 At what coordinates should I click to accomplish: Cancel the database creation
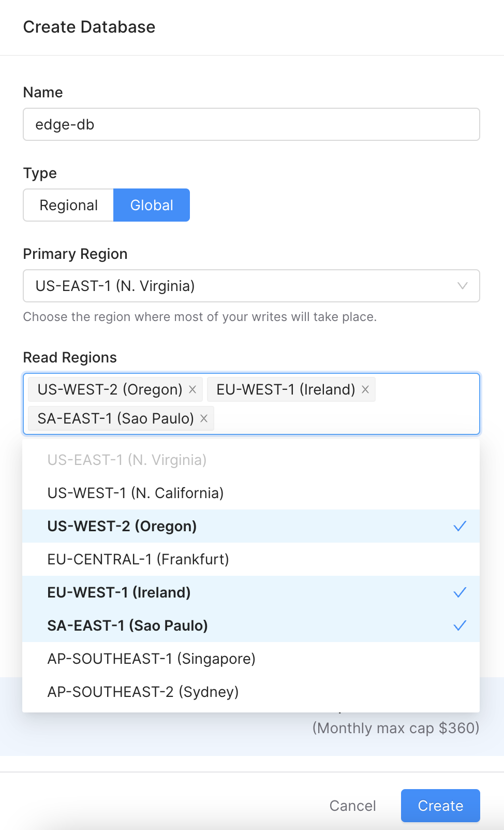tap(352, 806)
